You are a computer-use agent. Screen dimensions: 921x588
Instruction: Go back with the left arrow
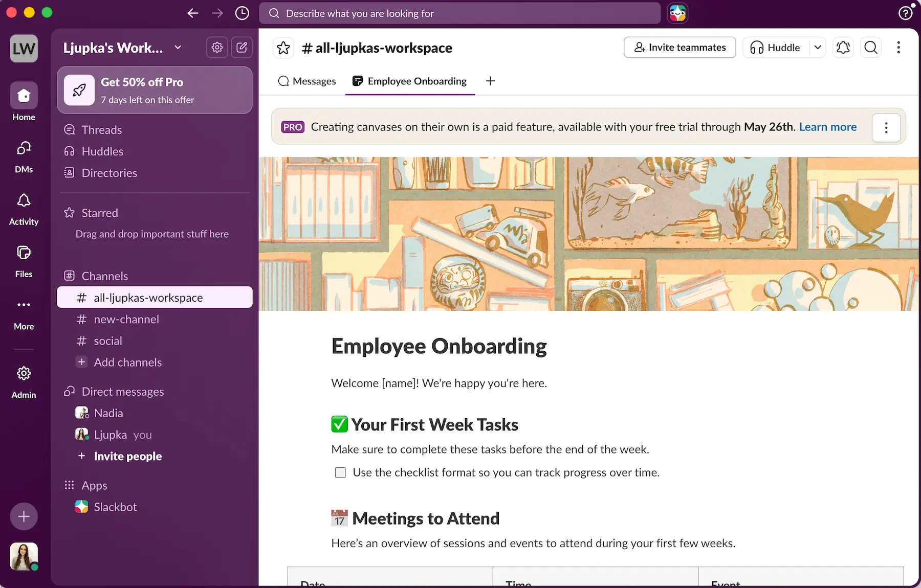(192, 13)
